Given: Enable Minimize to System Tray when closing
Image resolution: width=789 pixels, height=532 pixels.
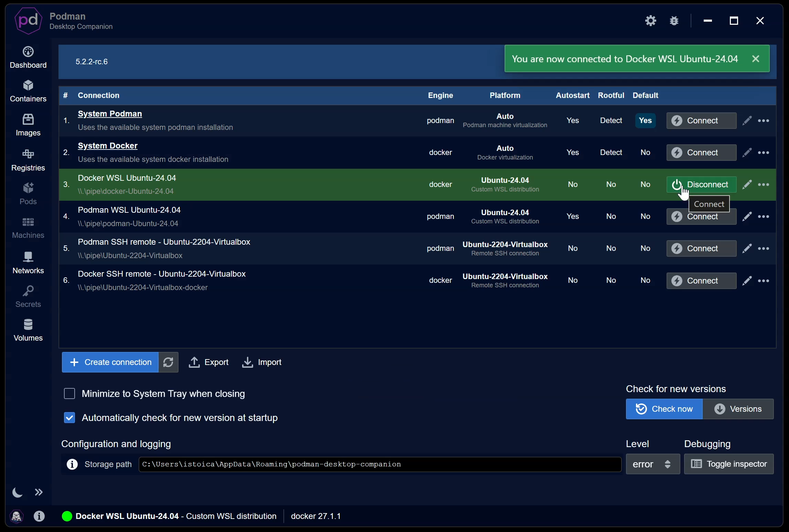Looking at the screenshot, I should 69,394.
